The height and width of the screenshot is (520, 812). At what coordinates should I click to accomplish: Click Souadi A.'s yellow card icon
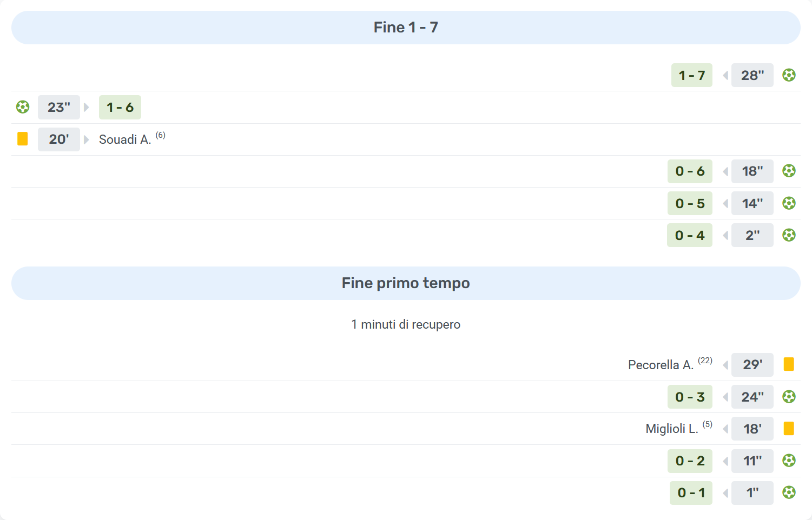coord(23,139)
